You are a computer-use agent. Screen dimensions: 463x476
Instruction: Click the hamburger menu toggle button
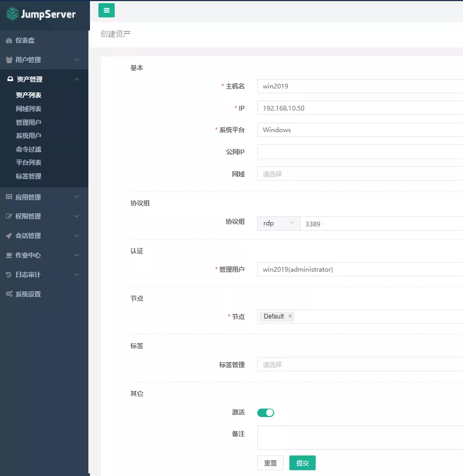tap(106, 11)
